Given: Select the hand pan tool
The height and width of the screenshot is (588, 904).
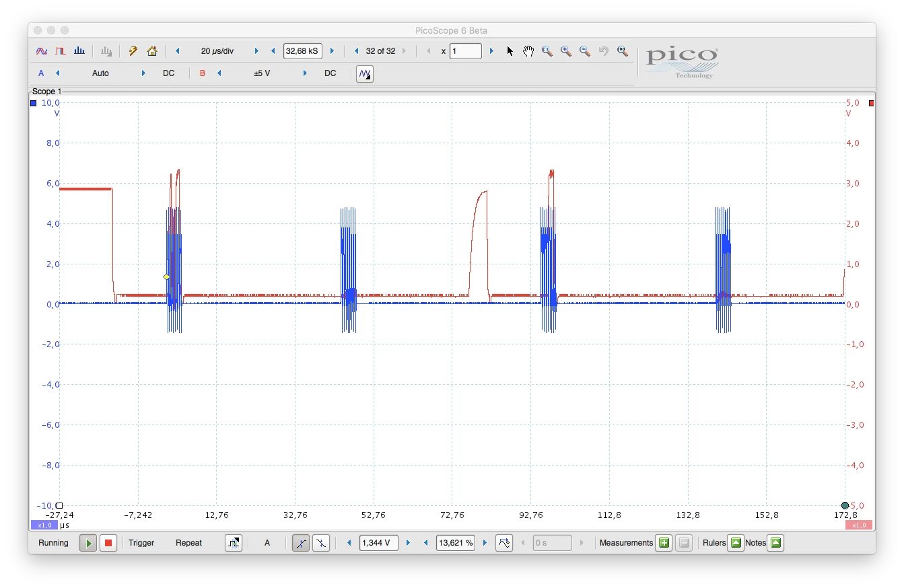Looking at the screenshot, I should (x=528, y=51).
